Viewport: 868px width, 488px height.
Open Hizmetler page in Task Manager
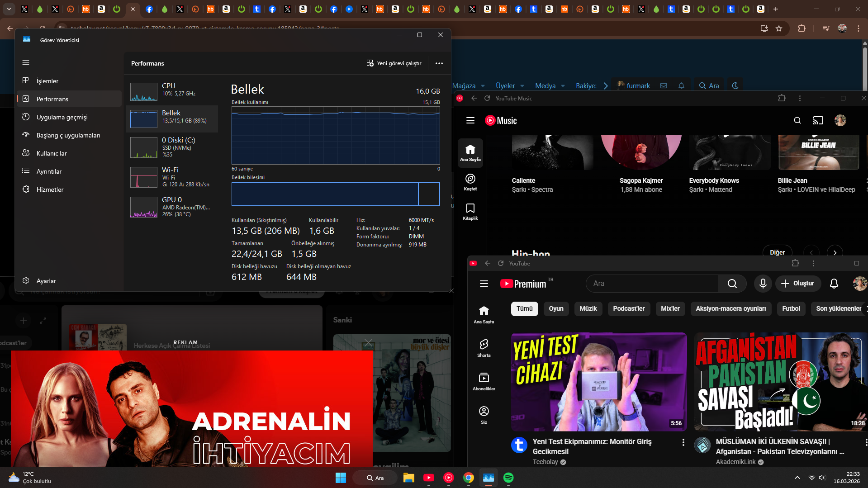[69, 190]
